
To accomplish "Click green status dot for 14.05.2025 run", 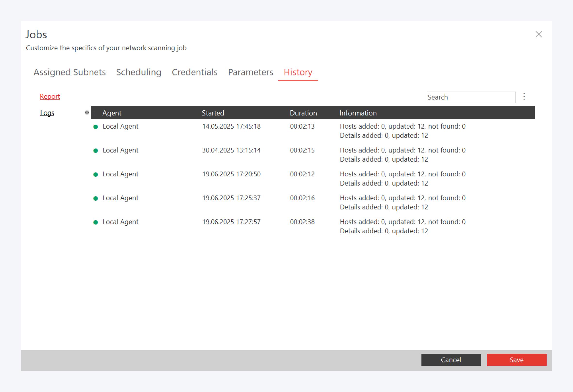I will pos(96,127).
